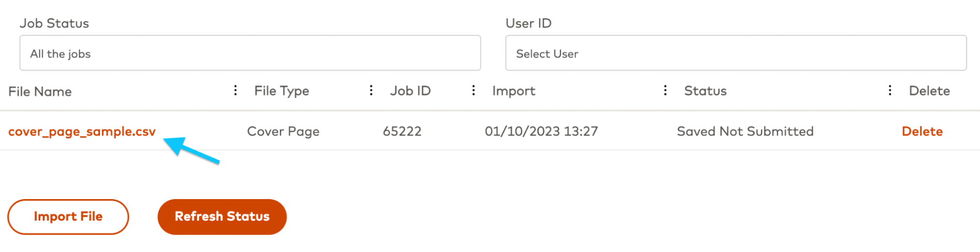980x252 pixels.
Task: Sort by the Job ID column header
Action: pos(410,91)
